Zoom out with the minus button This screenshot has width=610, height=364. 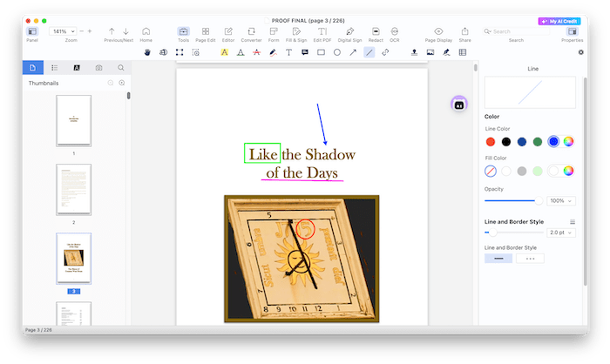82,31
